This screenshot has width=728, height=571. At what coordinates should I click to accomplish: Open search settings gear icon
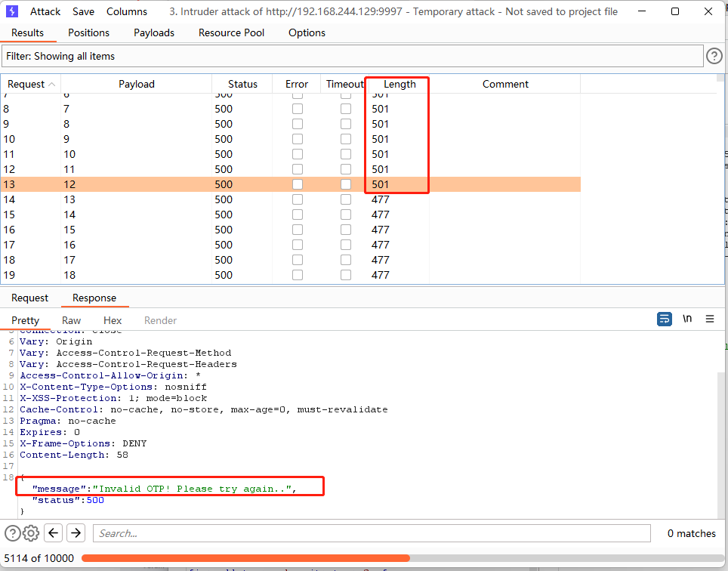pos(31,533)
